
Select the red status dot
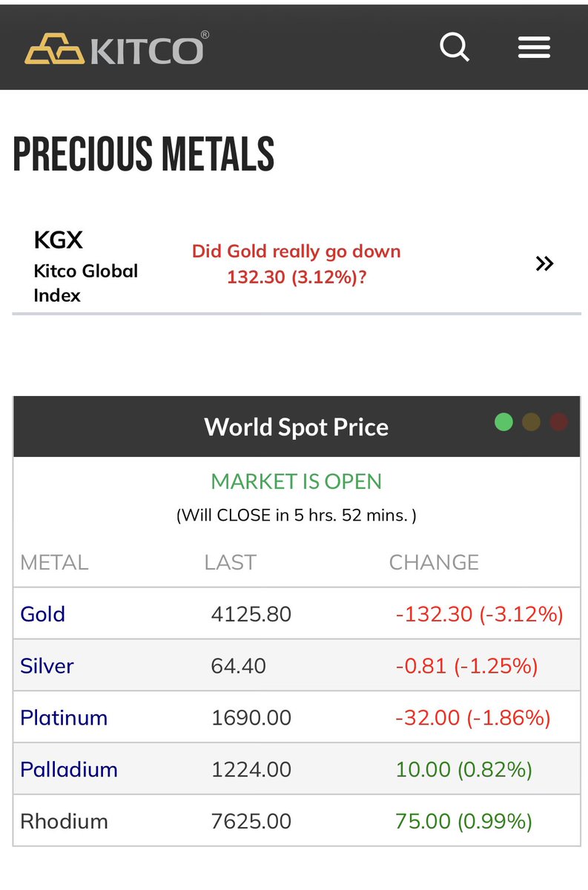click(x=558, y=422)
